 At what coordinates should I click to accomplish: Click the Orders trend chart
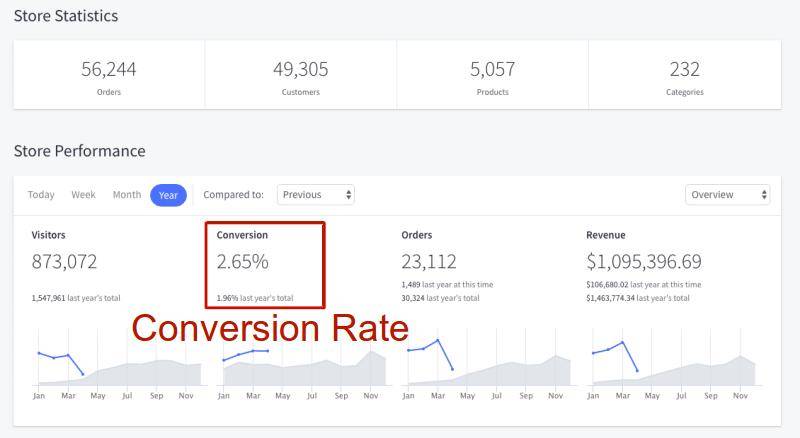pos(489,364)
